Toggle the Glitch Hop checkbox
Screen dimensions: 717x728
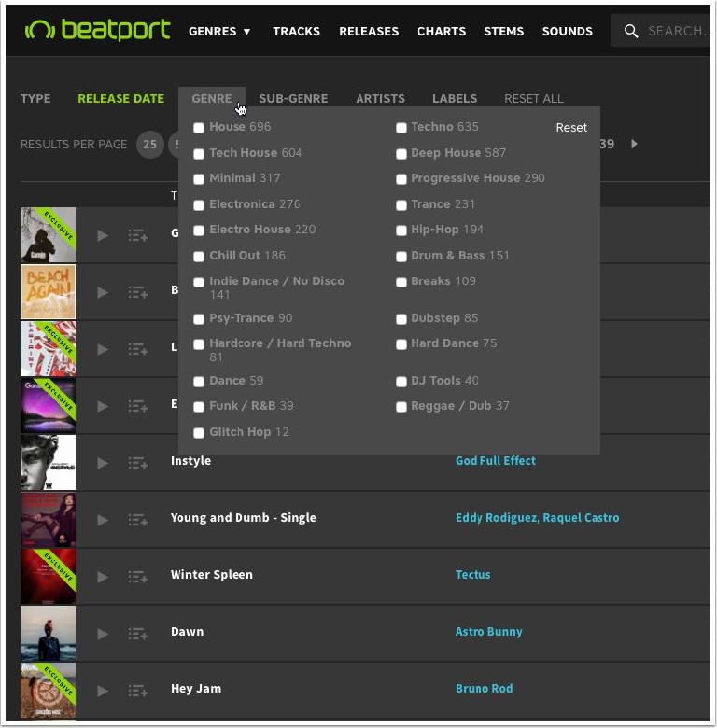pos(199,433)
